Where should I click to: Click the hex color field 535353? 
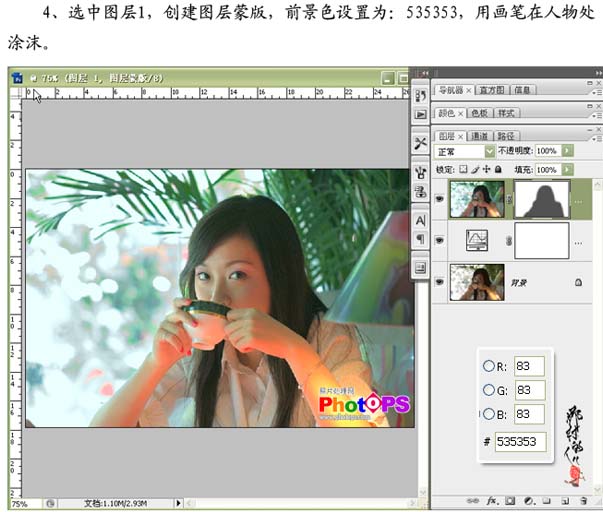521,440
